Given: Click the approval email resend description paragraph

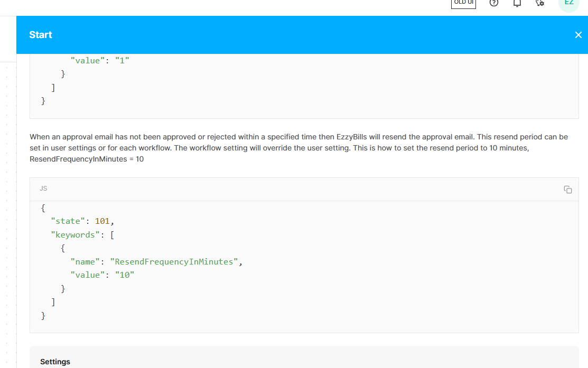Looking at the screenshot, I should click(x=299, y=148).
